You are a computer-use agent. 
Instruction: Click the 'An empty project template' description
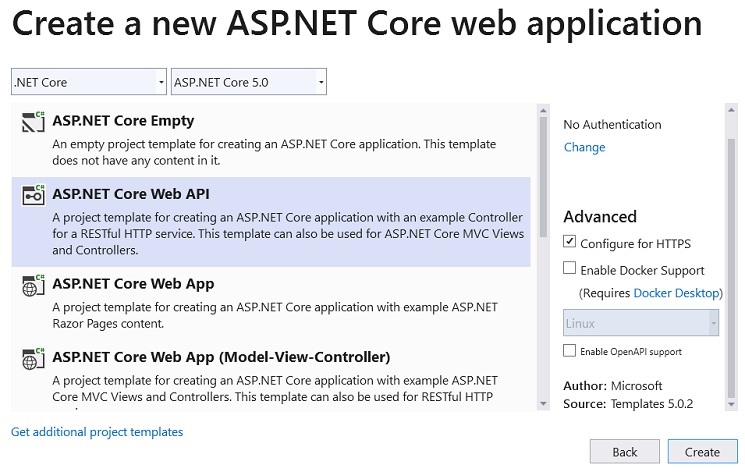coord(274,152)
